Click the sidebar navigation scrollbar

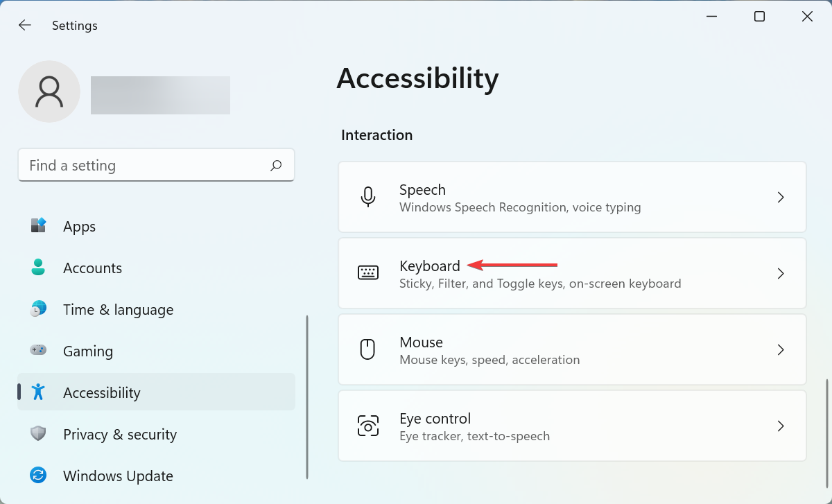(306, 397)
